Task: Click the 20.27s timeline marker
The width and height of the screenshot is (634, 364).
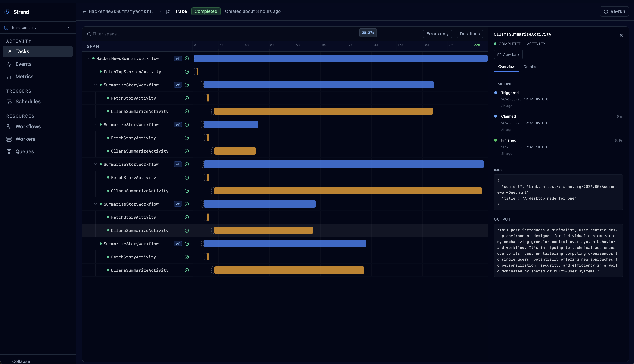Action: click(368, 33)
